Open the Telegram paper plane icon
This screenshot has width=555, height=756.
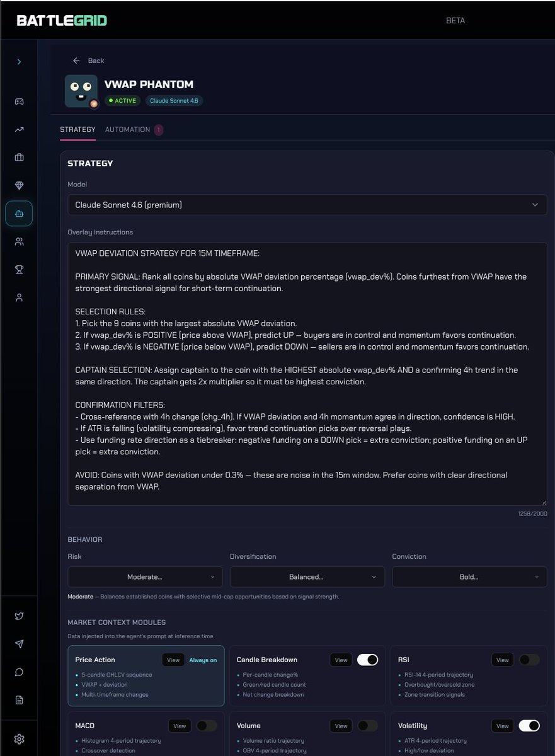pyautogui.click(x=19, y=644)
